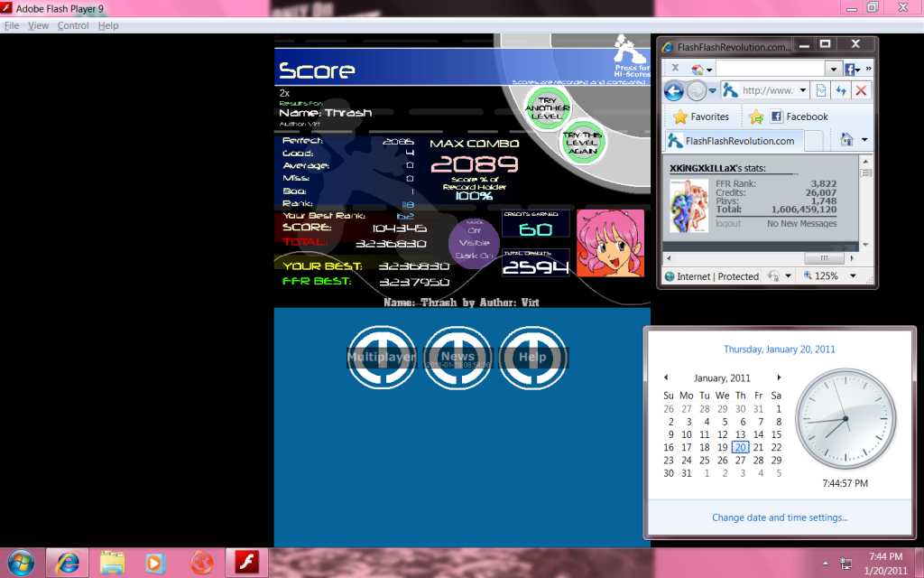924x578 pixels.
Task: Open the Control menu in Flash Player
Action: 73,26
